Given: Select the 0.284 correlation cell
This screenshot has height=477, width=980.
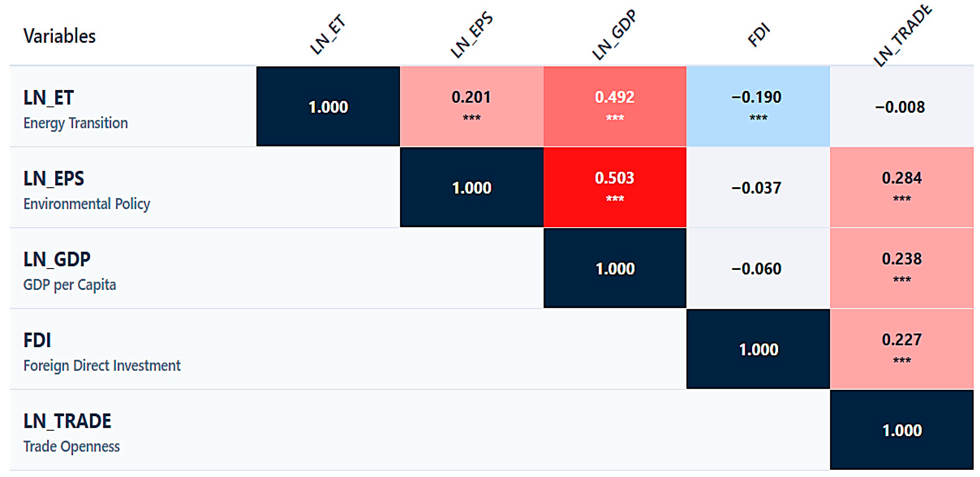Looking at the screenshot, I should click(x=902, y=187).
